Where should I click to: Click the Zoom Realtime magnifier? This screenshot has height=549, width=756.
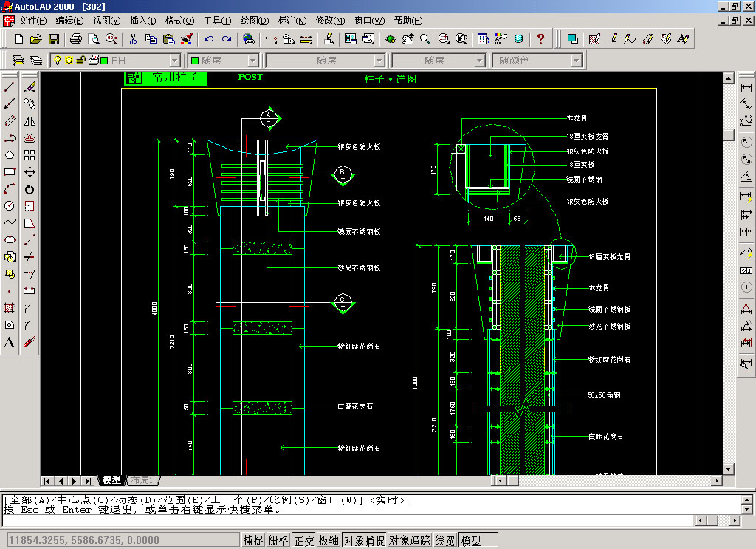pos(426,39)
